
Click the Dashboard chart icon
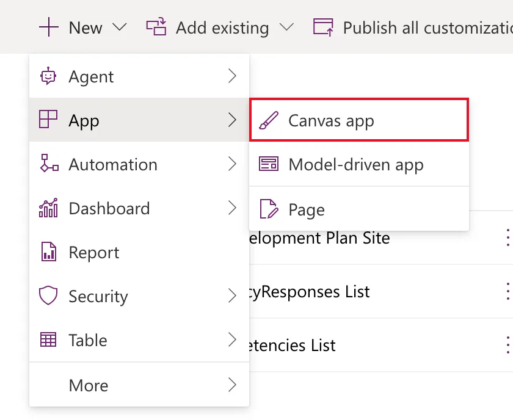click(x=48, y=208)
